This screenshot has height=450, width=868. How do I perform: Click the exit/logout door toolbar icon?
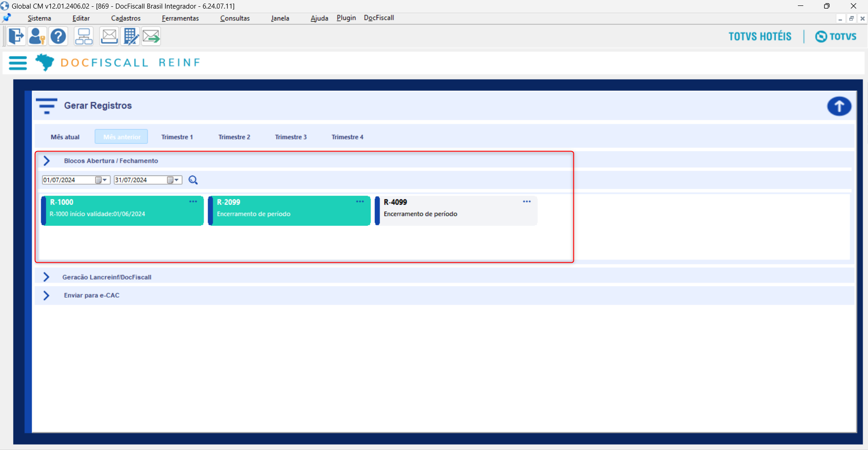[16, 36]
